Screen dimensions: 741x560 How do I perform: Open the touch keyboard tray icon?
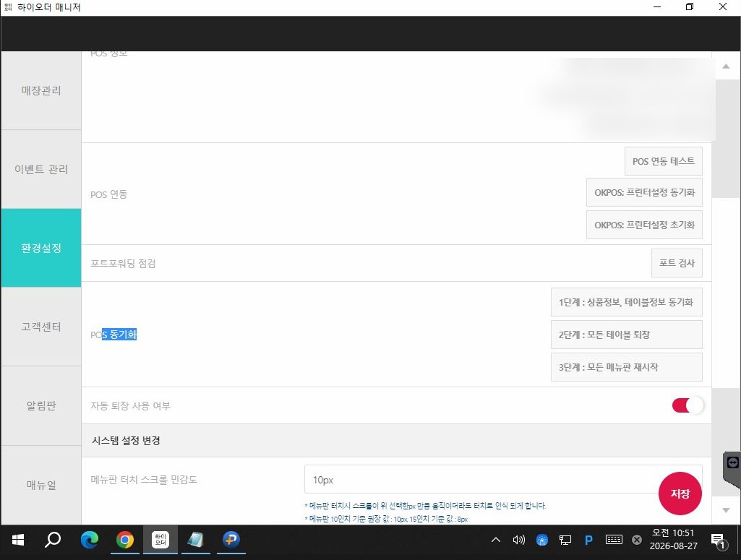(614, 539)
